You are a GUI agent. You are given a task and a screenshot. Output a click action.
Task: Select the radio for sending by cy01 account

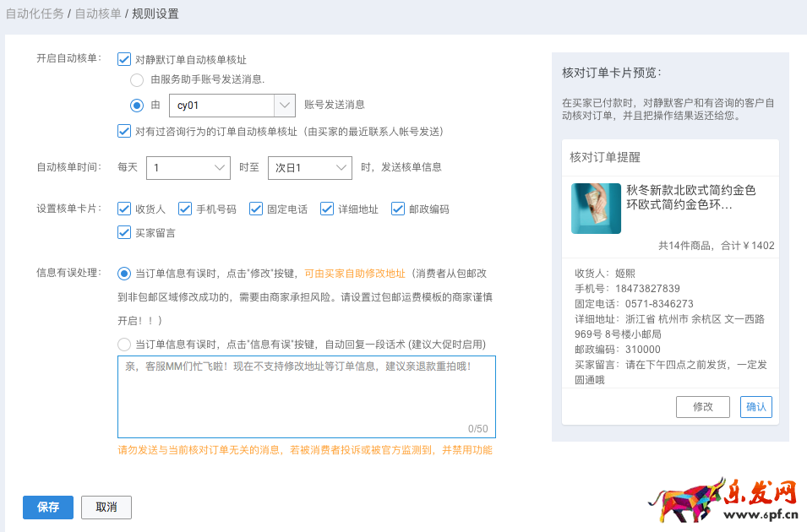(136, 106)
